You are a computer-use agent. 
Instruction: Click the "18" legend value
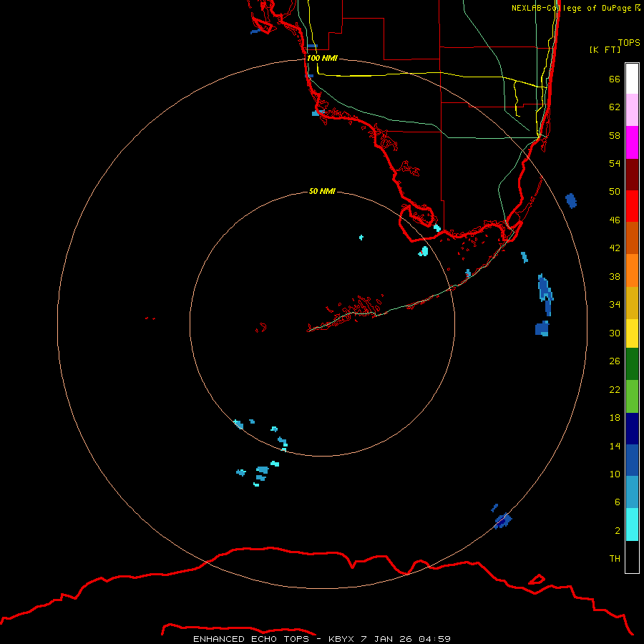click(x=615, y=418)
